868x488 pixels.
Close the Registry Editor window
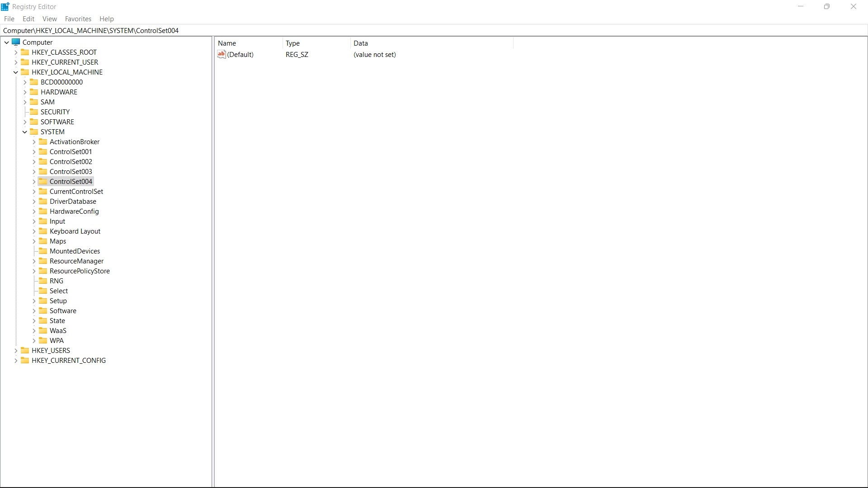854,6
